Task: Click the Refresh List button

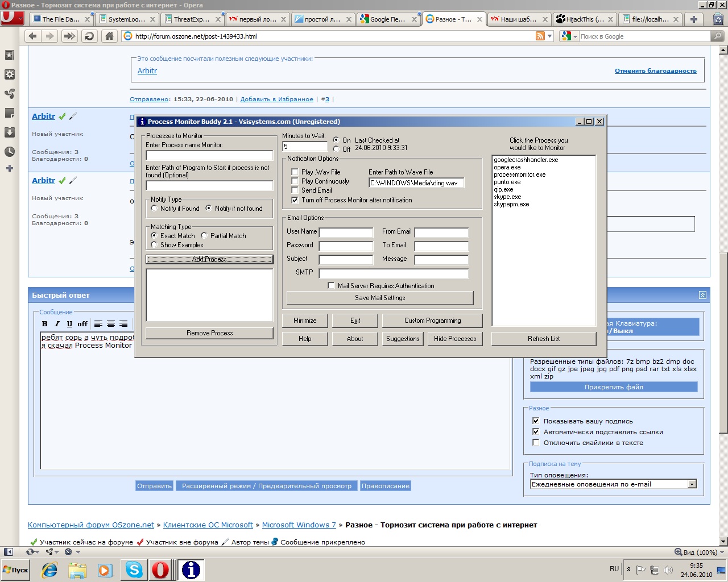Action: [x=544, y=339]
